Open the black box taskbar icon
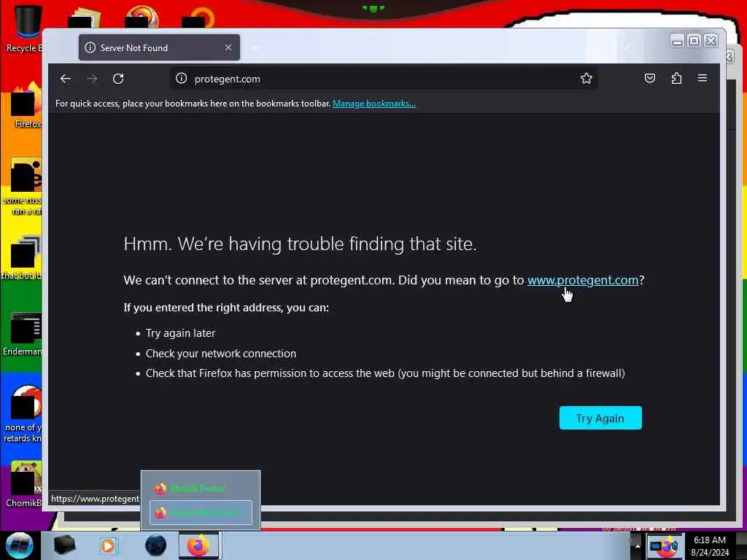This screenshot has width=747, height=560. (x=65, y=545)
